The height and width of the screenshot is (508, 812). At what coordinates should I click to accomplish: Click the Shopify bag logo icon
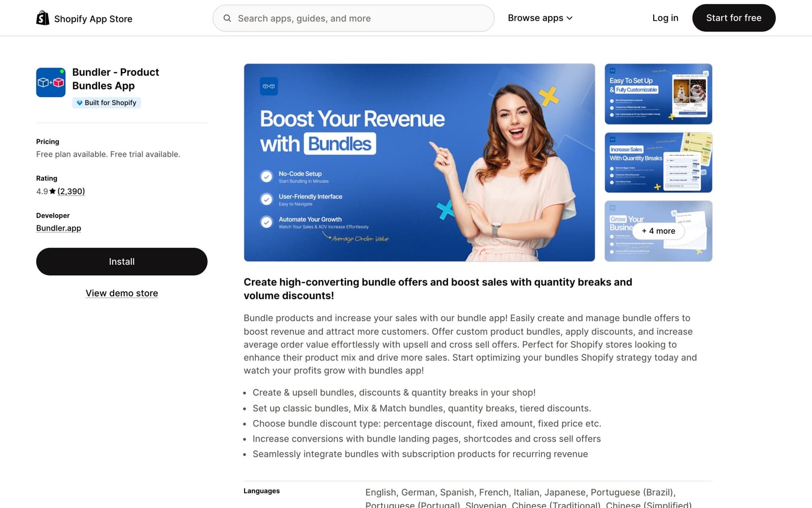(x=43, y=18)
